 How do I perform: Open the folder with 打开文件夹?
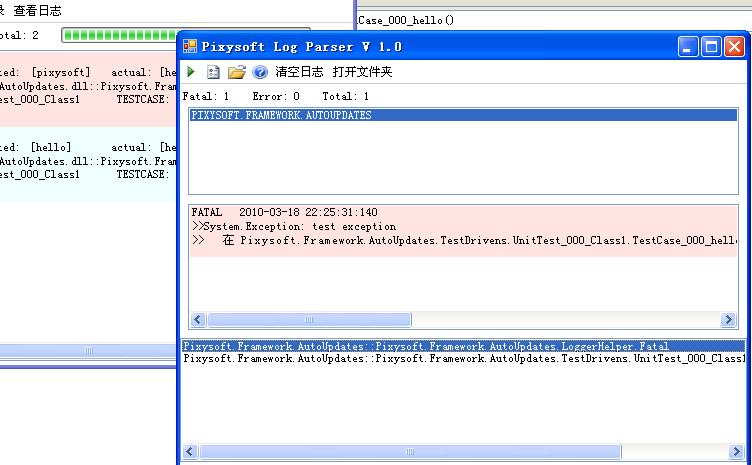[363, 72]
